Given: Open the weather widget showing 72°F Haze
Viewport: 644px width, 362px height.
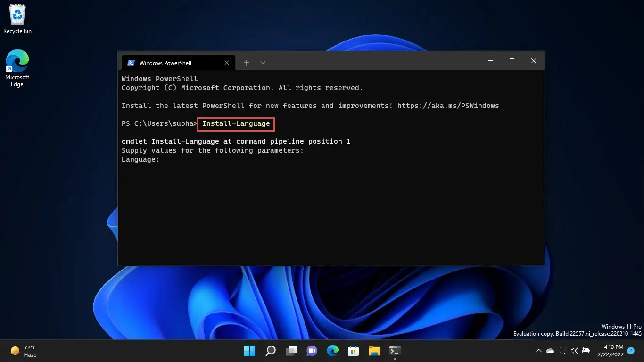Looking at the screenshot, I should pyautogui.click(x=24, y=351).
